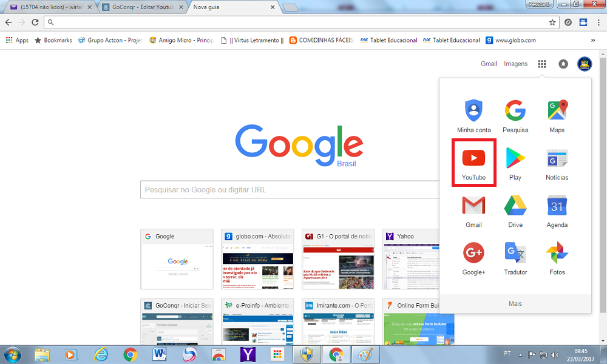The width and height of the screenshot is (607, 364).
Task: Open the Google most-visited thumbnail
Action: pyautogui.click(x=177, y=259)
